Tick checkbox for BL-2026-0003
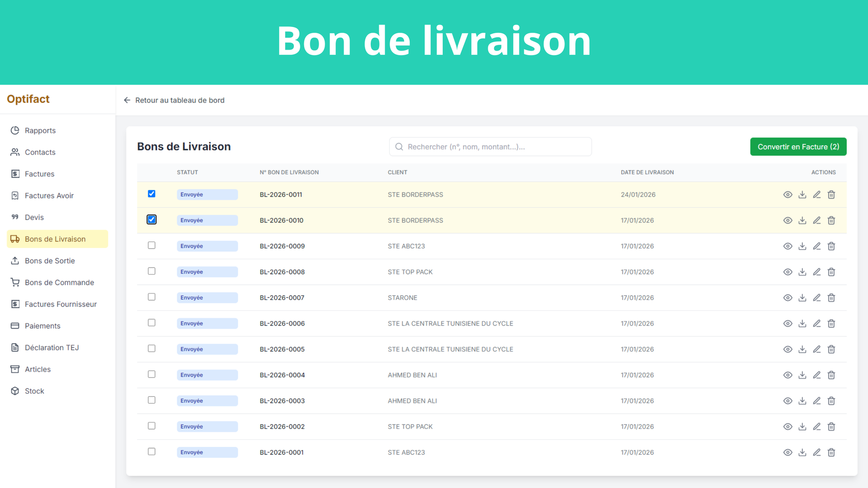 coord(151,400)
